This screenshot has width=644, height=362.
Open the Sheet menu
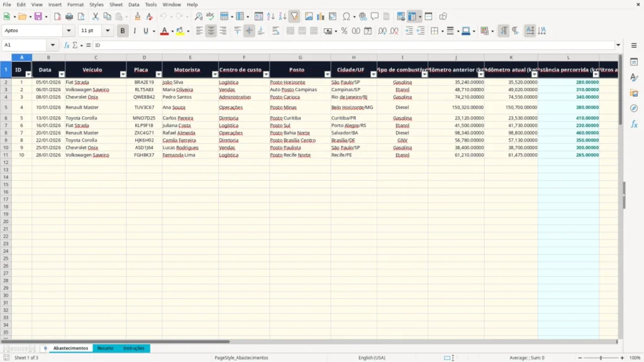coord(116,4)
